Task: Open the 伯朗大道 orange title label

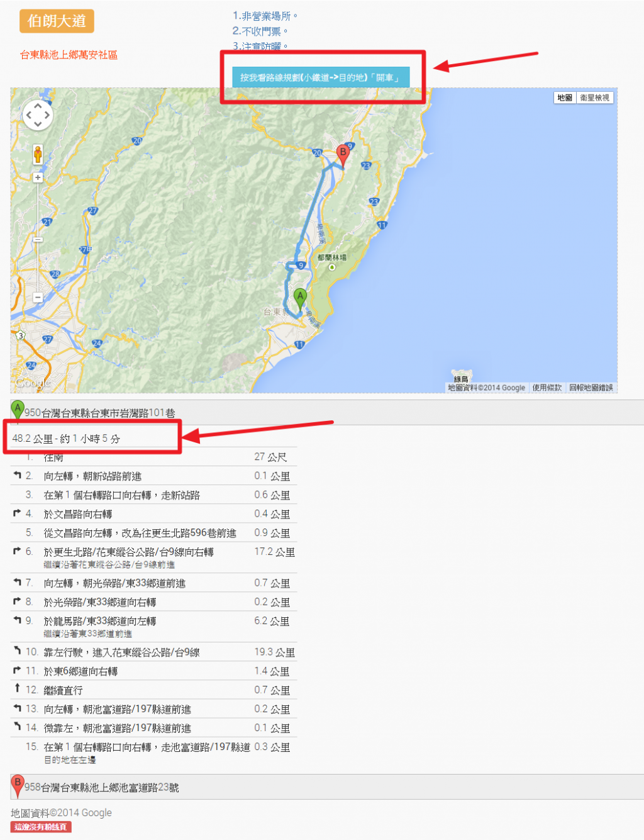Action: click(57, 21)
